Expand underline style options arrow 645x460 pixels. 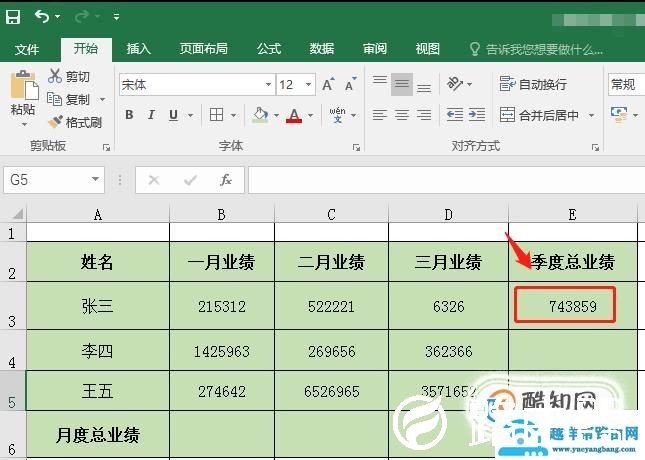pos(190,115)
